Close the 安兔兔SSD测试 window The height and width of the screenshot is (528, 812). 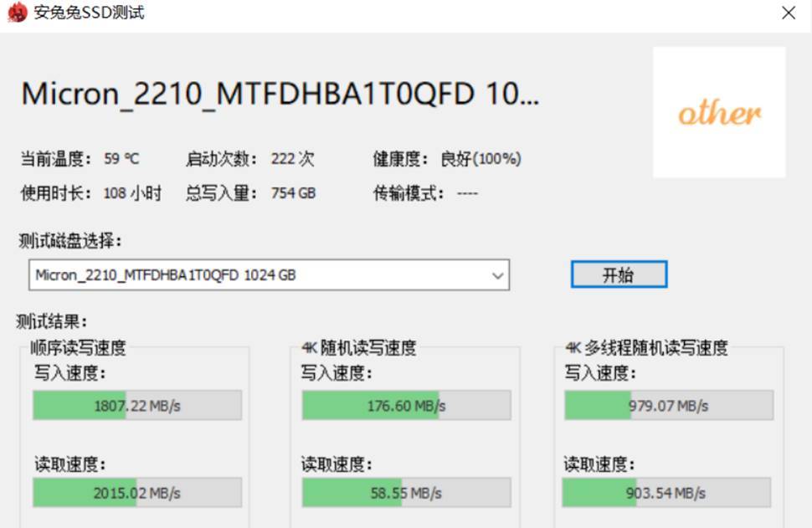coord(789,13)
